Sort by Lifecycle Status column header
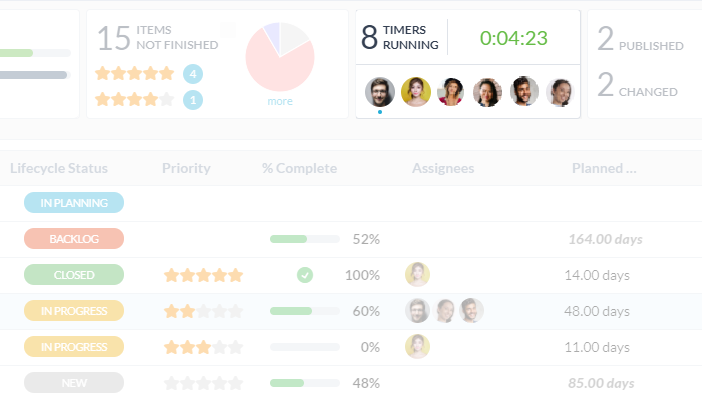 (x=59, y=168)
